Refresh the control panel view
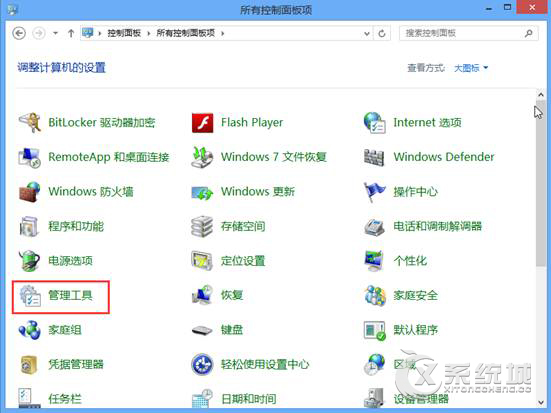This screenshot has height=413, width=551. 382,34
